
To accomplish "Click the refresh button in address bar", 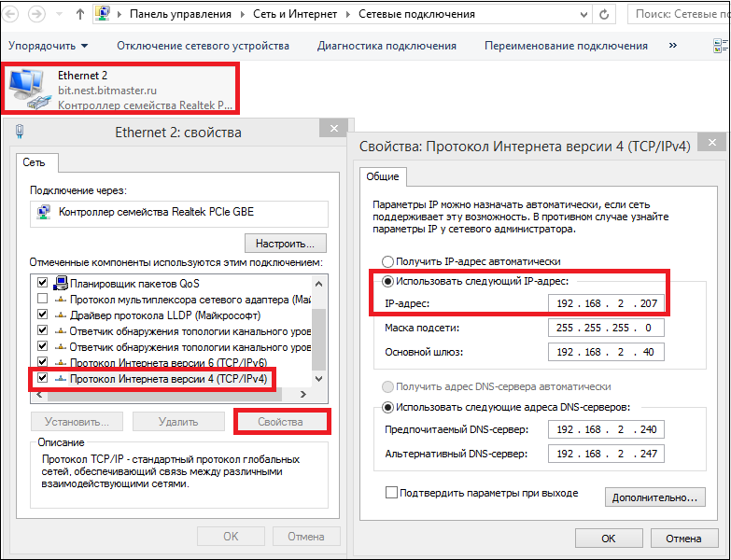I will (x=604, y=14).
